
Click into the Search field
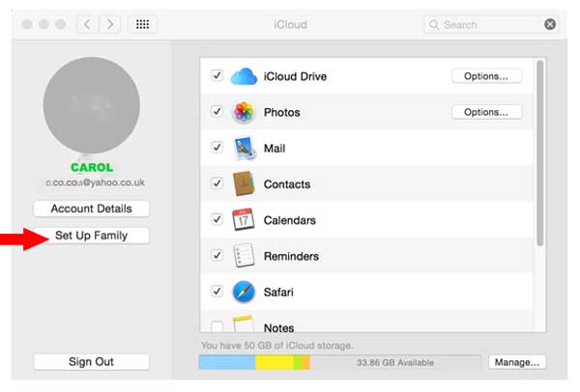point(490,25)
